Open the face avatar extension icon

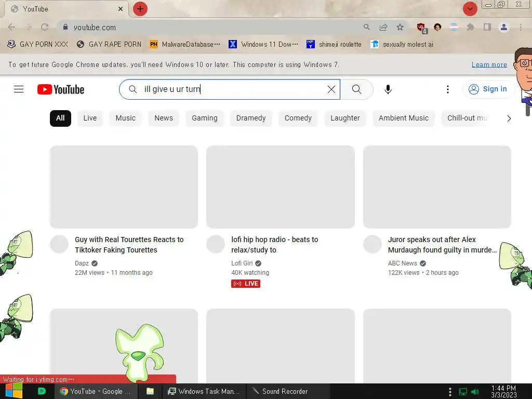[x=437, y=27]
